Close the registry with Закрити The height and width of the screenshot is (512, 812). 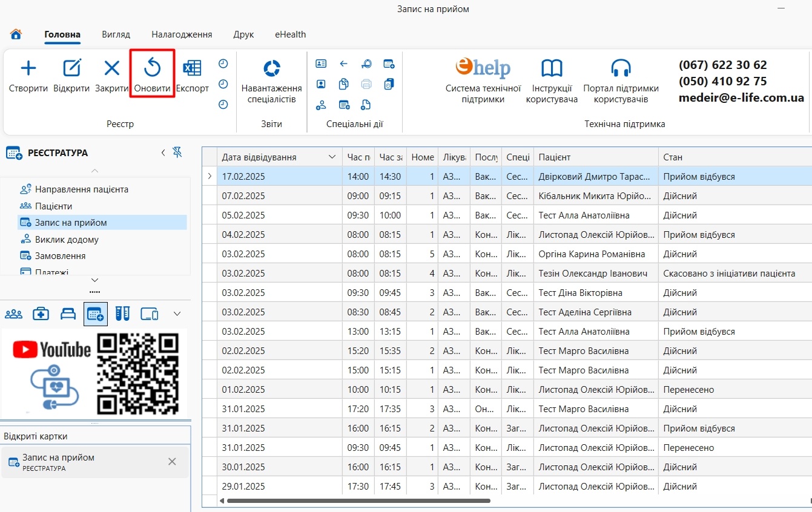coord(112,76)
